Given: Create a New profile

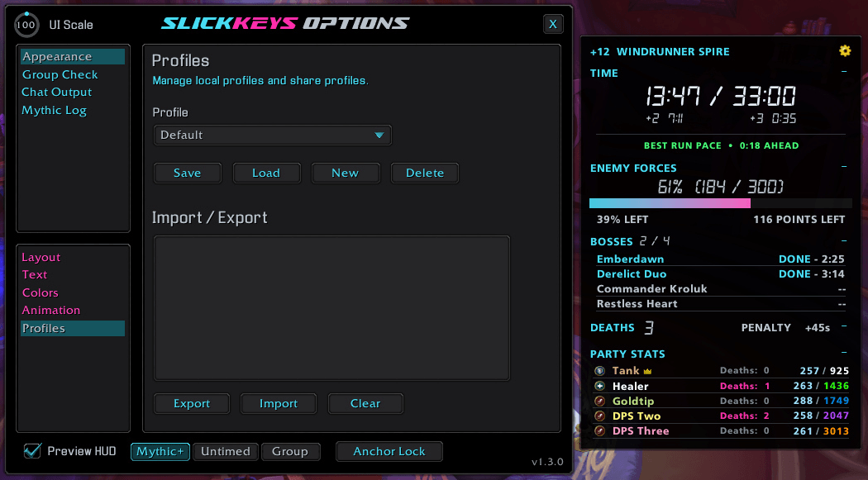Looking at the screenshot, I should pos(346,173).
